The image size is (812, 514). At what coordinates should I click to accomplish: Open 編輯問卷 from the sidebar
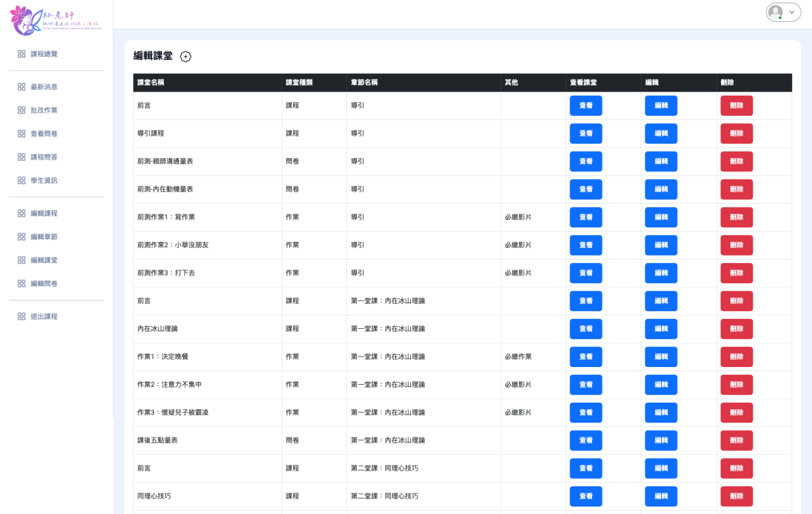(43, 283)
